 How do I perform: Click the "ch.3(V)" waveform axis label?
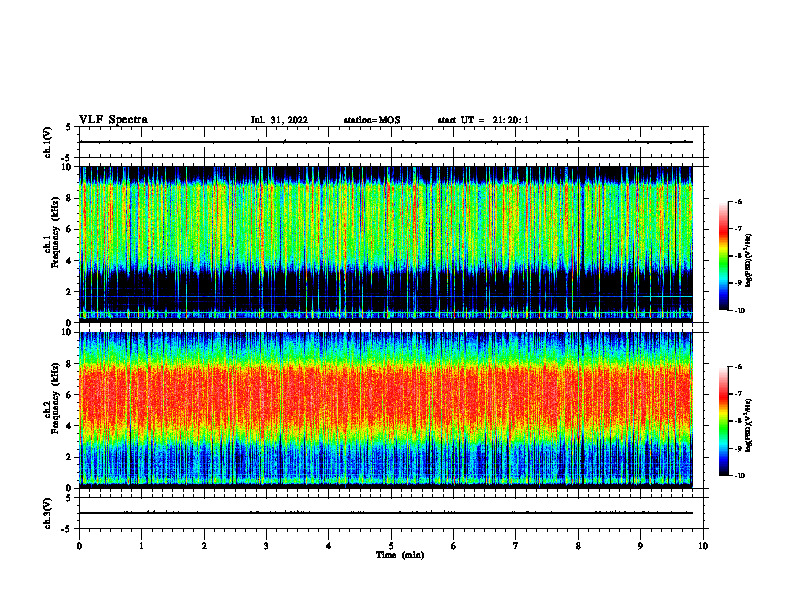coord(48,513)
